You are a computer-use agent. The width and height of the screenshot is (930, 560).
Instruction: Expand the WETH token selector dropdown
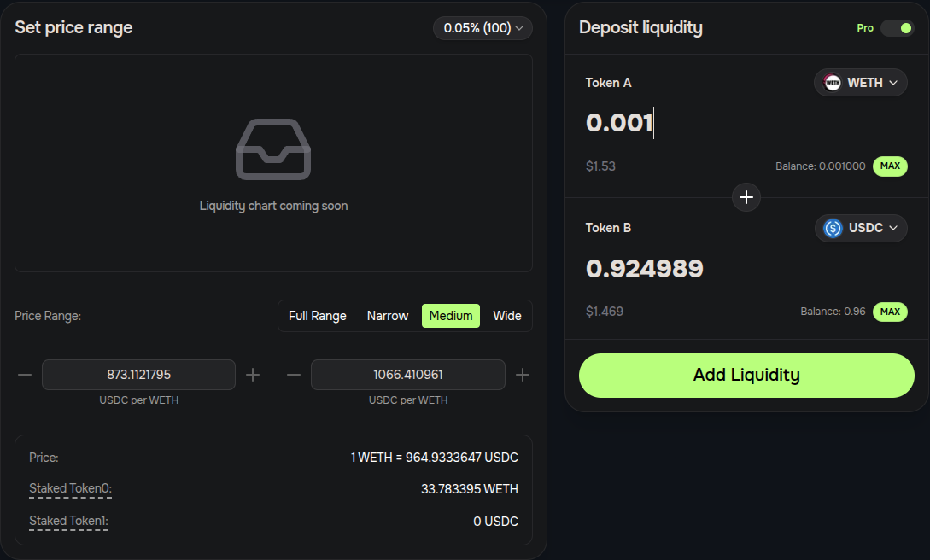tap(860, 83)
